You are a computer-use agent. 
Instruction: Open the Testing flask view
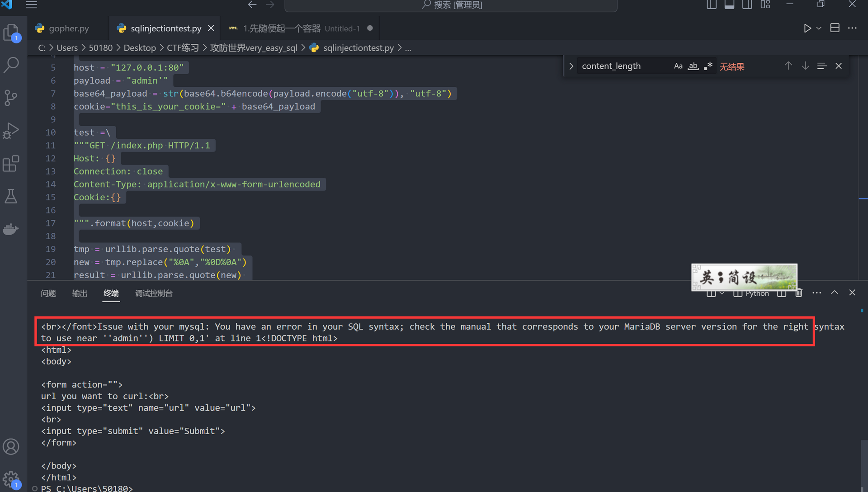point(11,196)
